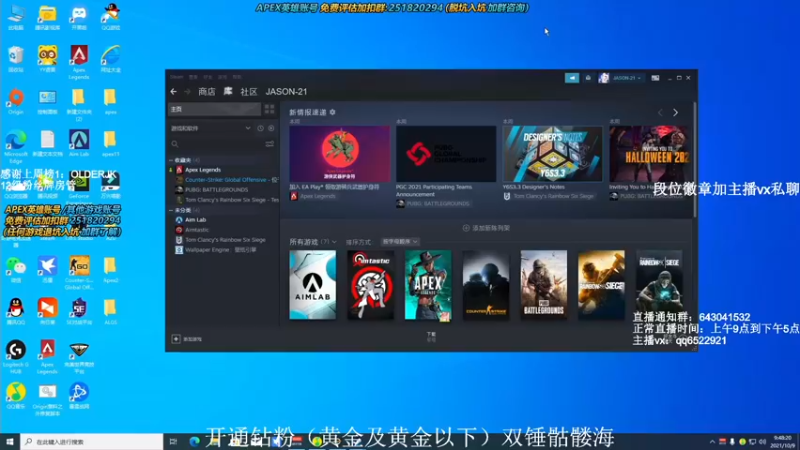
Task: Open the advanced filter options icon
Action: pos(269,144)
